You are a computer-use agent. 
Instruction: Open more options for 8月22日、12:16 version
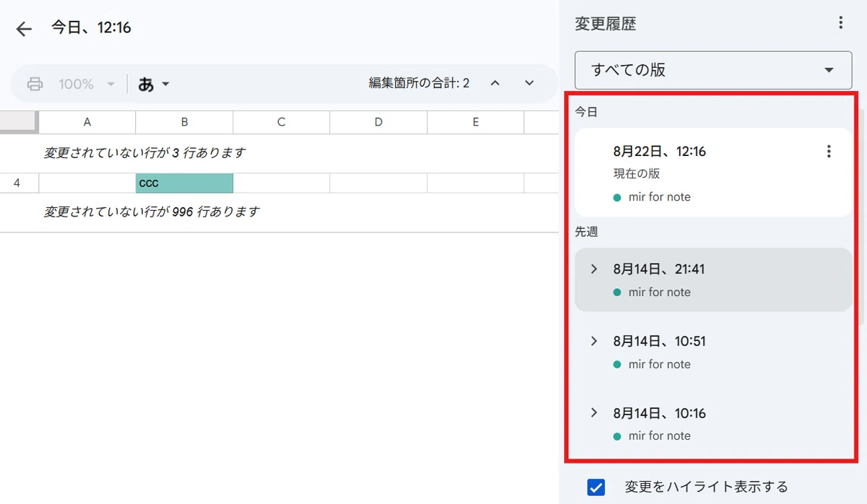pos(829,152)
